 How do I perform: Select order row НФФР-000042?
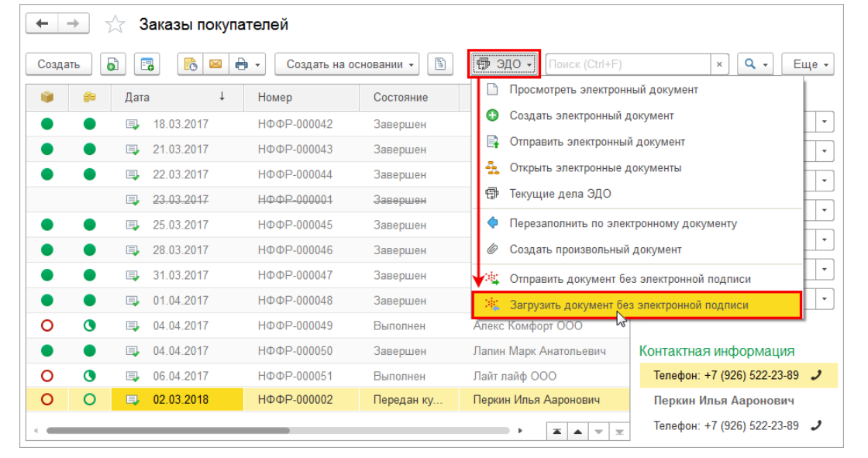click(x=249, y=124)
